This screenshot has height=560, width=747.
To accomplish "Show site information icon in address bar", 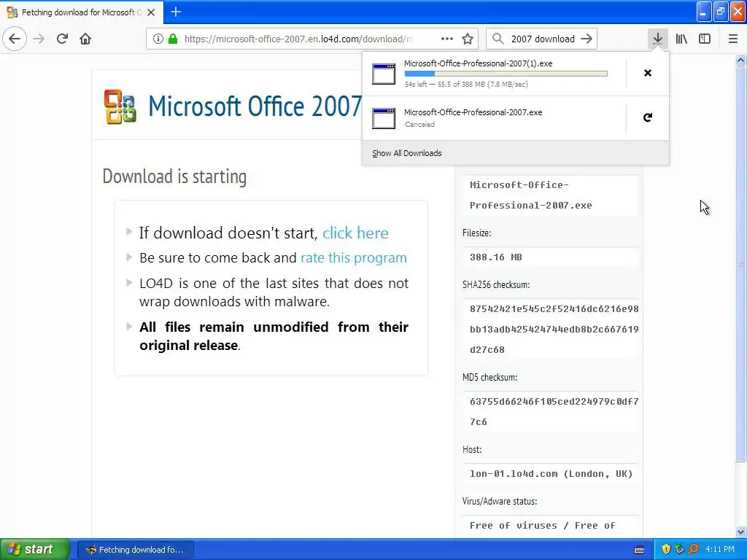I will point(158,39).
